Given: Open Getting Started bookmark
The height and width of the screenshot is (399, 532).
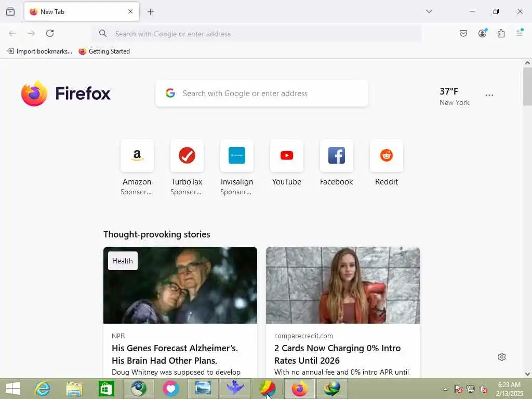Looking at the screenshot, I should 104,51.
